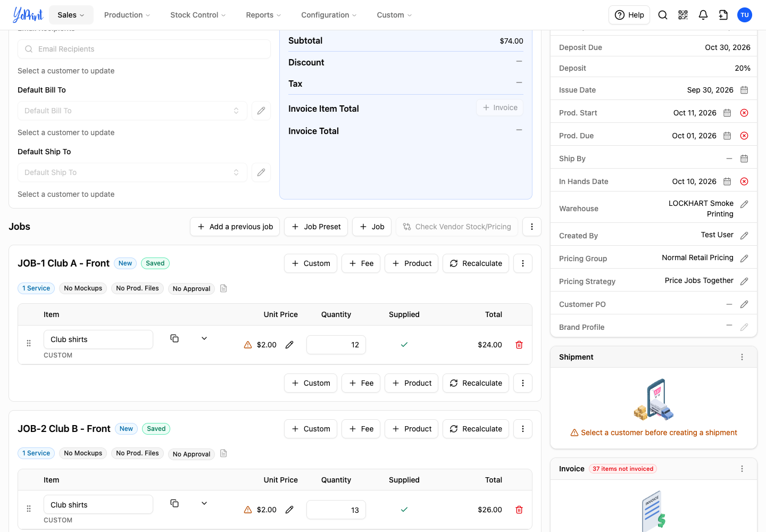Image resolution: width=766 pixels, height=532 pixels.
Task: Open the Default Bill To dropdown
Action: [x=132, y=111]
